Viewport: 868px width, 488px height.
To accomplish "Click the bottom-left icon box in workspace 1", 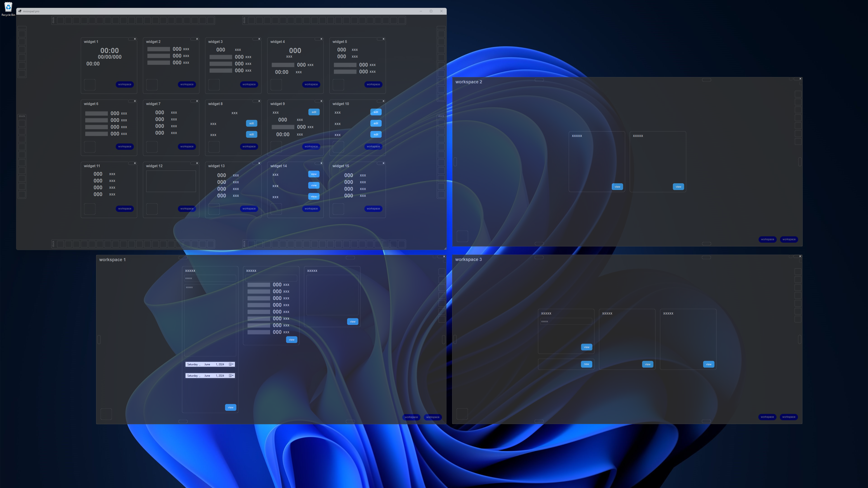I will tap(106, 414).
